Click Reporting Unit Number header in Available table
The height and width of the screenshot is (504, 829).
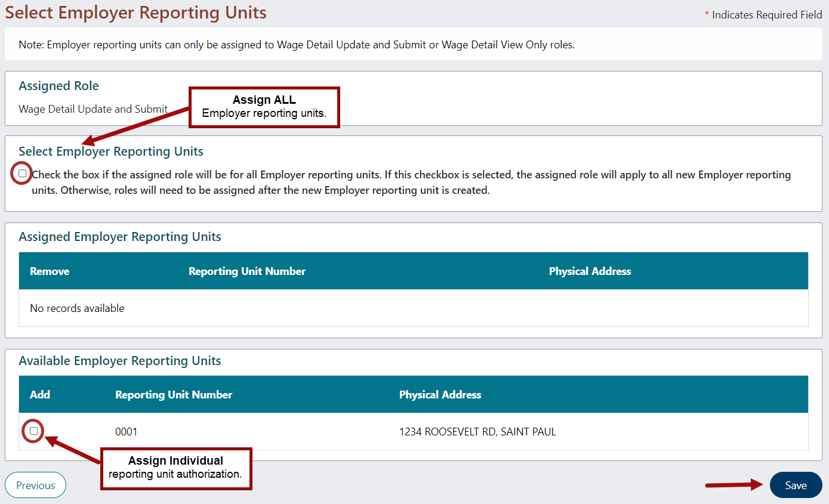click(x=174, y=395)
